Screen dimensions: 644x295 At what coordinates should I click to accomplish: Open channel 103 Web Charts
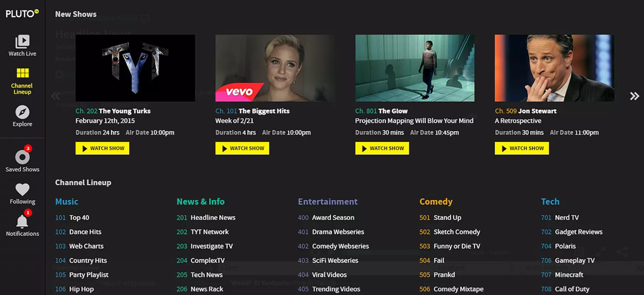[79, 246]
